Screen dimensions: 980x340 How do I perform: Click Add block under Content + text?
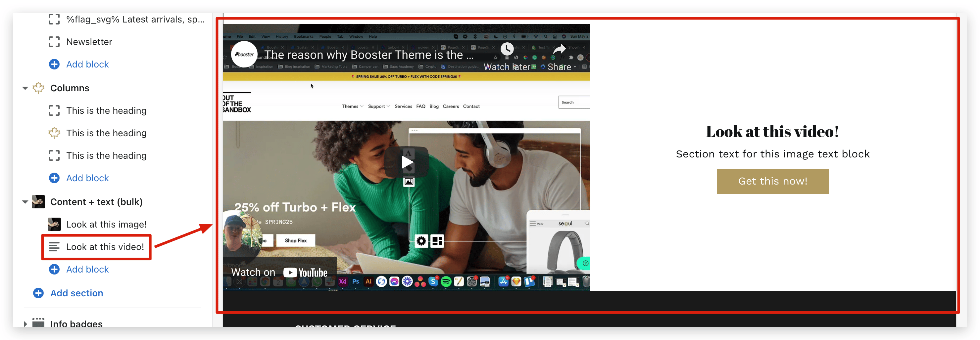point(87,269)
